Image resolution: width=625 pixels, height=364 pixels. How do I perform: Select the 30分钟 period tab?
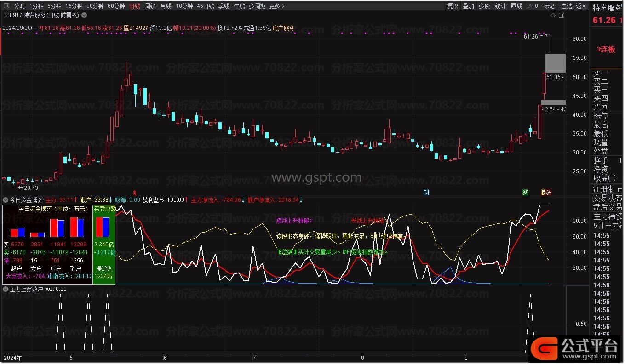pyautogui.click(x=95, y=6)
